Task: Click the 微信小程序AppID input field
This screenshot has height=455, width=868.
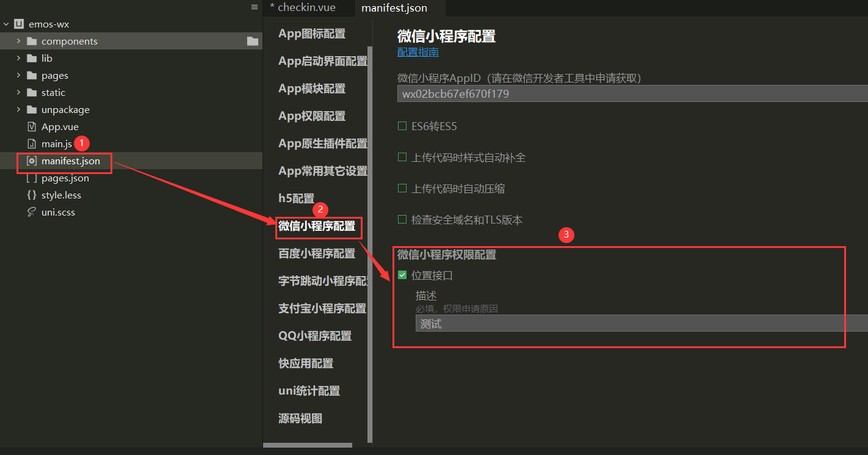Action: [632, 93]
